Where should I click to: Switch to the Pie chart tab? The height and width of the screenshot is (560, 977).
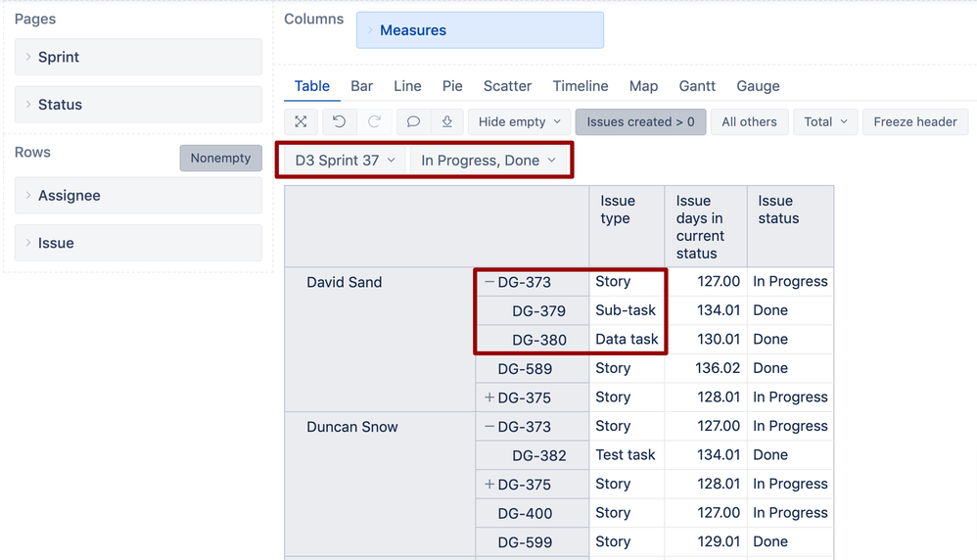452,86
